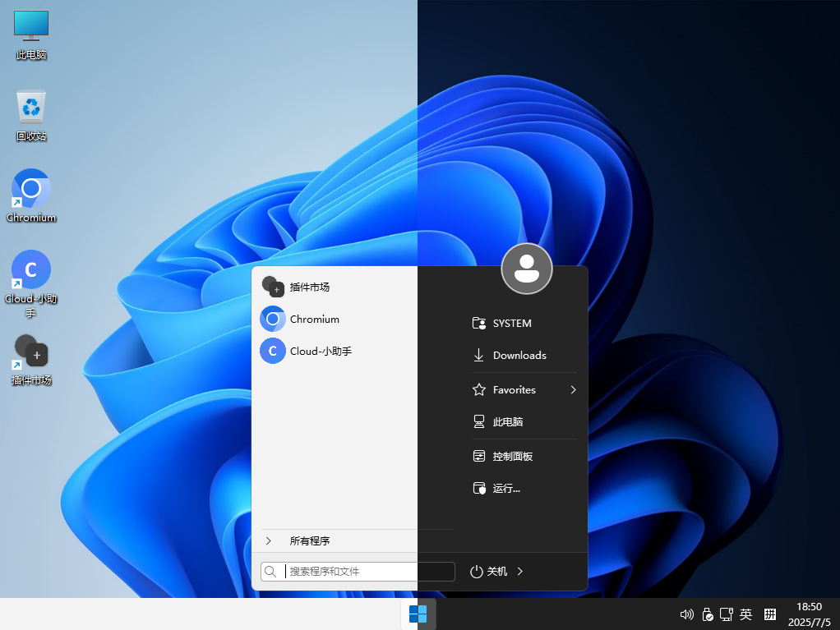Viewport: 840px width, 630px height.
Task: Click the 搜索程序和文件 search field
Action: click(x=362, y=571)
